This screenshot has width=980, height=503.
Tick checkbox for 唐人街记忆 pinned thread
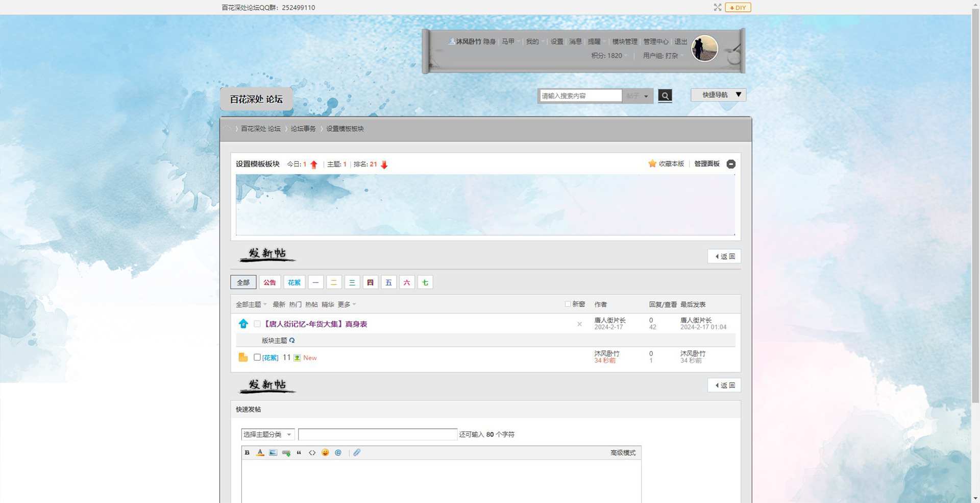click(x=257, y=324)
